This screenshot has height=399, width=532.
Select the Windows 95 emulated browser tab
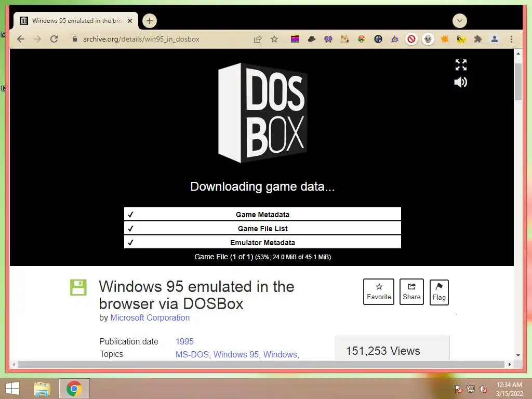[76, 21]
